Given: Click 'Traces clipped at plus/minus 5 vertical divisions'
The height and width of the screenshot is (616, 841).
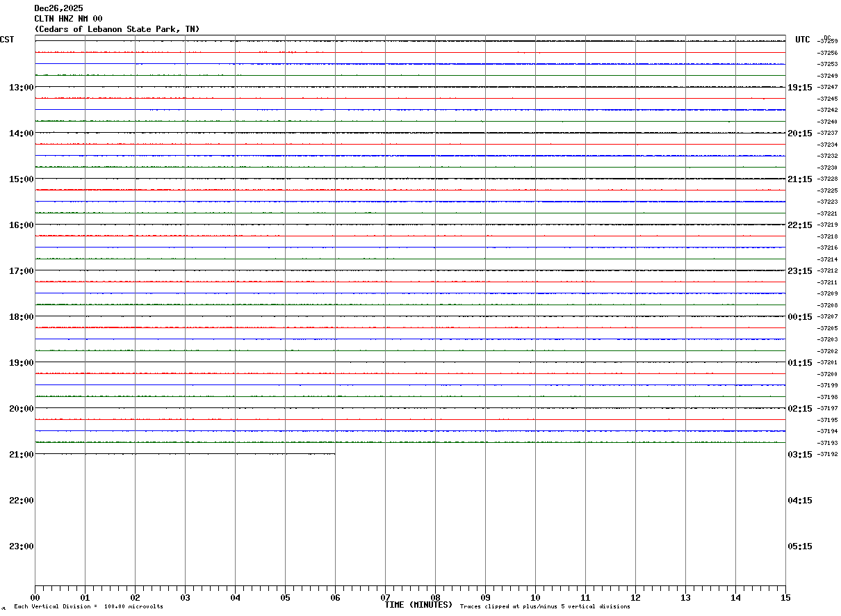Looking at the screenshot, I should click(545, 607).
